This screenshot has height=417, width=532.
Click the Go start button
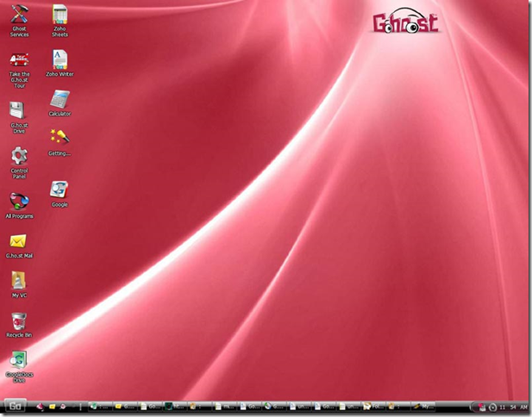(x=15, y=406)
